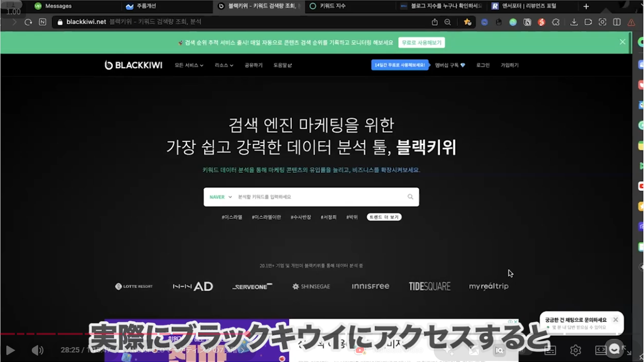Mute the video with the speaker icon
Viewport: 644px width, 362px height.
click(x=37, y=350)
